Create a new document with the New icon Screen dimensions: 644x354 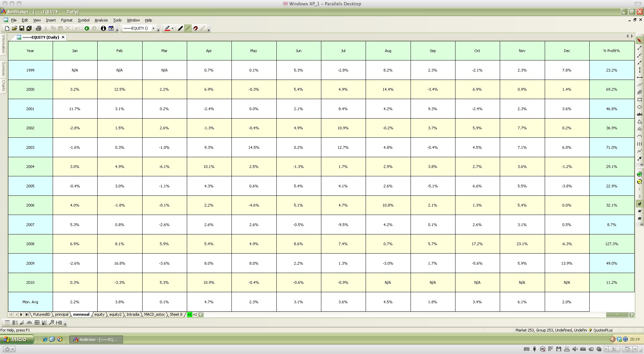coord(7,29)
